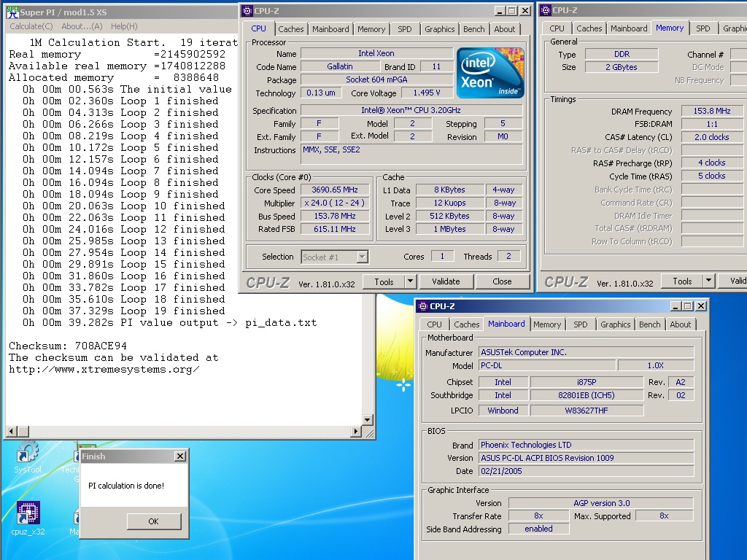Click Tools button in the CPU window
747x560 pixels.
point(384,282)
